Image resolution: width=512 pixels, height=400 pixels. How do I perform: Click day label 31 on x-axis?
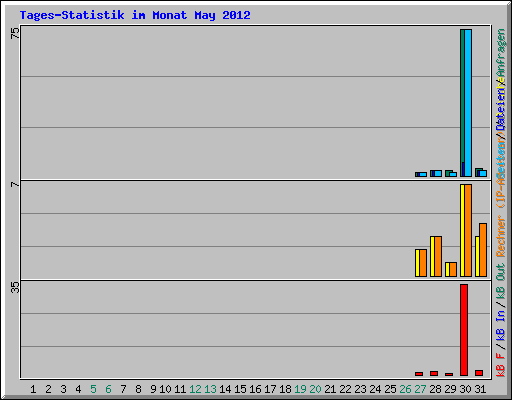coord(480,389)
